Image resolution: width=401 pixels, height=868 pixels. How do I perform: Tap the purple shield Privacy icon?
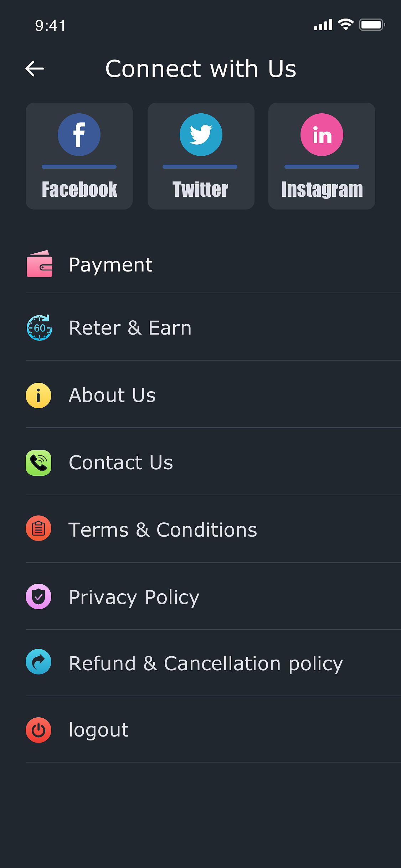click(38, 596)
